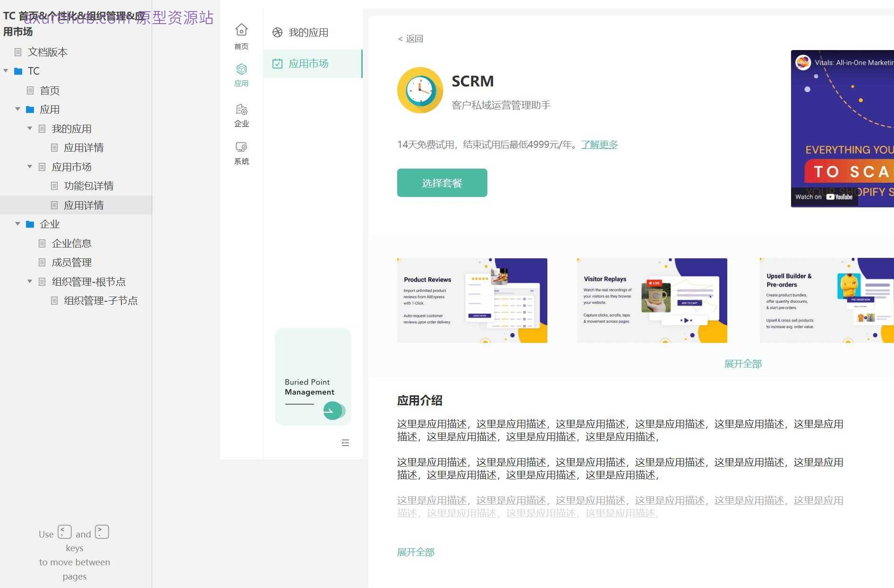Open the 了解更多 link

599,145
